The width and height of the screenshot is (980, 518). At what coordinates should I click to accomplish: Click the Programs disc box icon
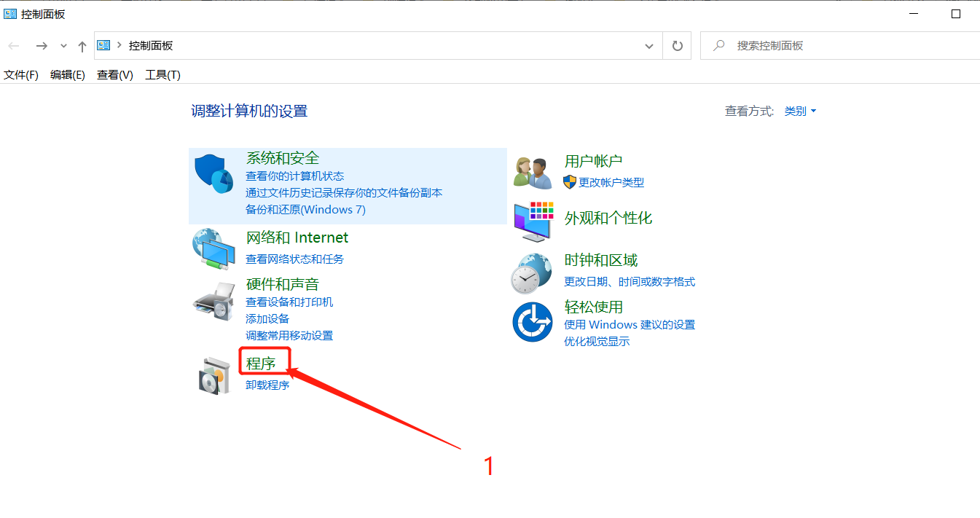coord(213,375)
